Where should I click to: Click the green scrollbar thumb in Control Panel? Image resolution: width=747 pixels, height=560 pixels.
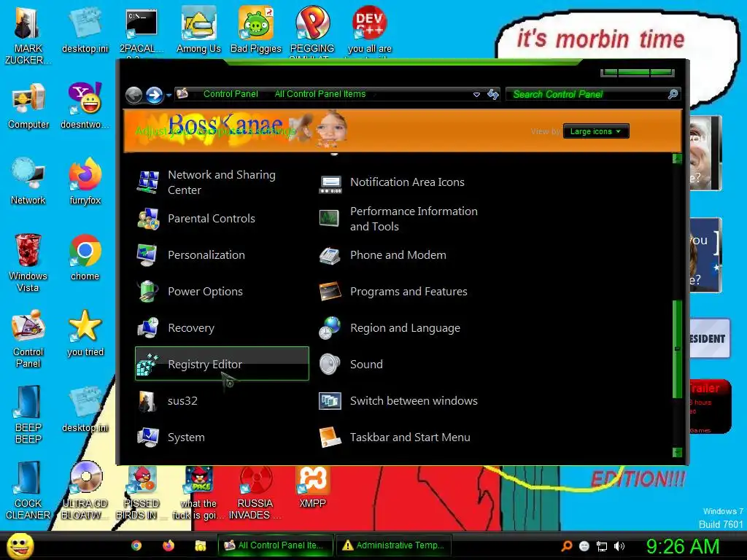click(677, 349)
